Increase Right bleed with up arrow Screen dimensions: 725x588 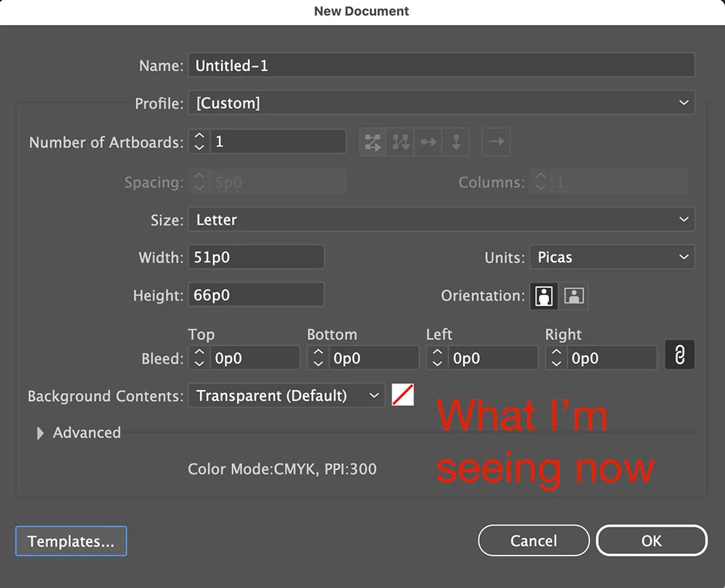pos(556,352)
